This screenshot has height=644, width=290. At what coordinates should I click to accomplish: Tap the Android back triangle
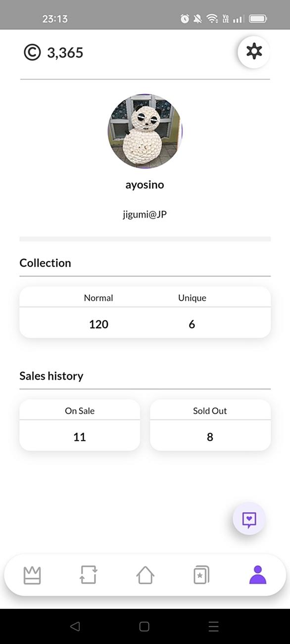(75, 627)
